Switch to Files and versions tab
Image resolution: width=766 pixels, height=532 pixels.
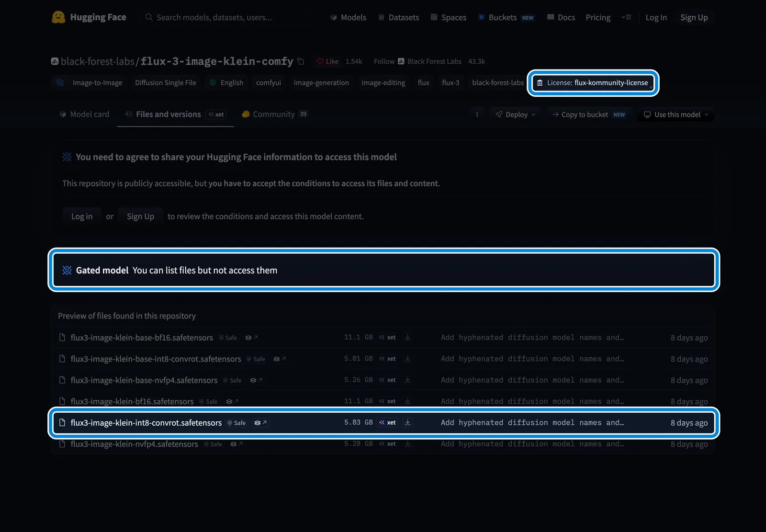coord(175,114)
